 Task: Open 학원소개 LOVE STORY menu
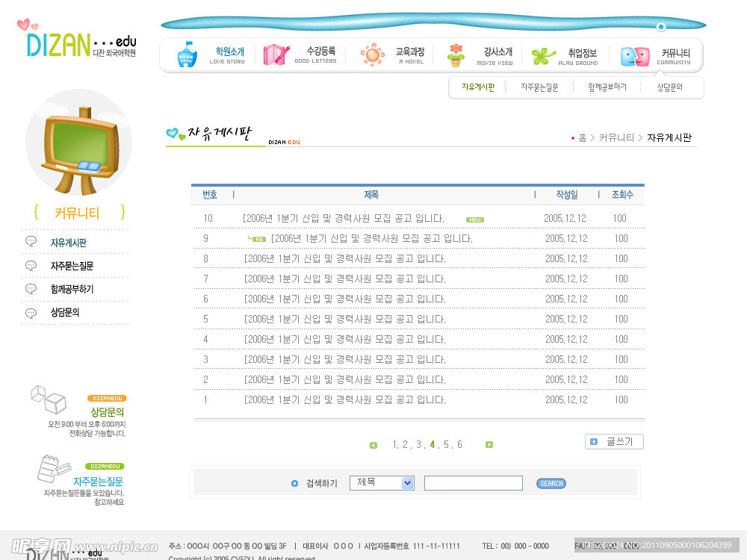point(227,55)
